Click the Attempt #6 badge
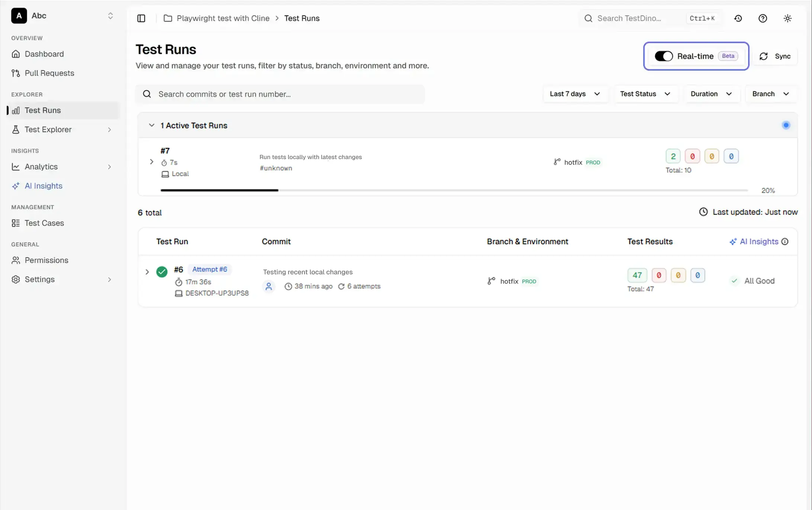The image size is (812, 510). coord(210,269)
